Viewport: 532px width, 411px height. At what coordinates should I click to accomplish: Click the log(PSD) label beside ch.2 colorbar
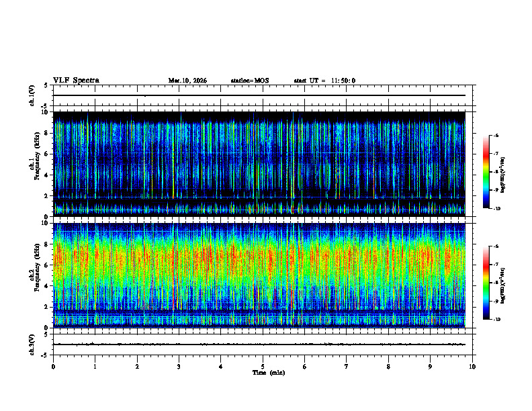click(x=503, y=286)
